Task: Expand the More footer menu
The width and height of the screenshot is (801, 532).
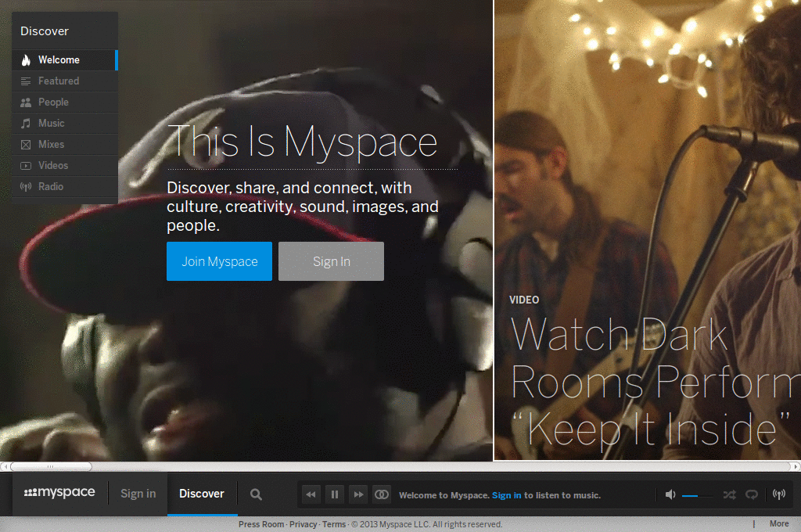Action: point(779,524)
